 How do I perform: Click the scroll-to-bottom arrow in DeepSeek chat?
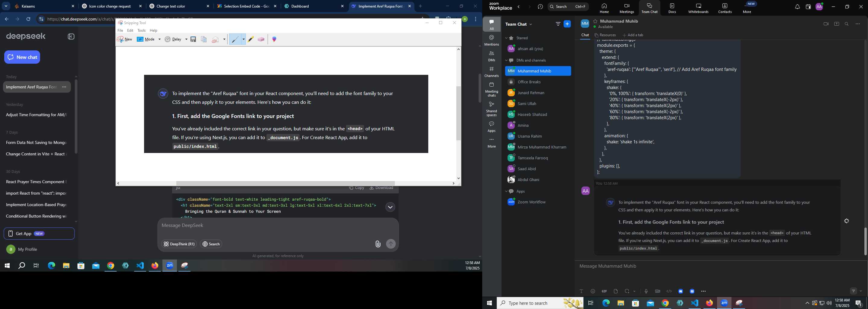(390, 207)
